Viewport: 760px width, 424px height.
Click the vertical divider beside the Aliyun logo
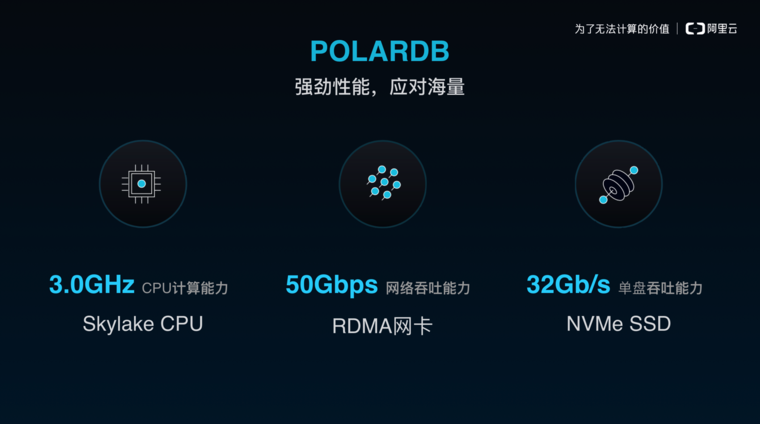point(678,29)
